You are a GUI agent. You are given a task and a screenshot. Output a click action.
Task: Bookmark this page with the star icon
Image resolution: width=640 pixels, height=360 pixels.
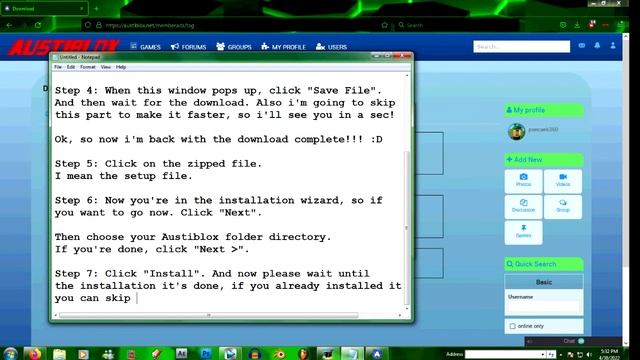384,25
